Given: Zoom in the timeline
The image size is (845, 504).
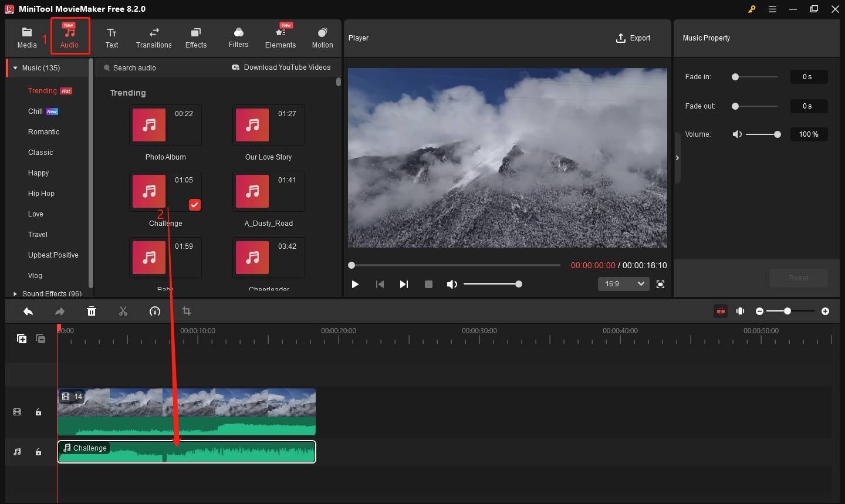Looking at the screenshot, I should click(826, 311).
